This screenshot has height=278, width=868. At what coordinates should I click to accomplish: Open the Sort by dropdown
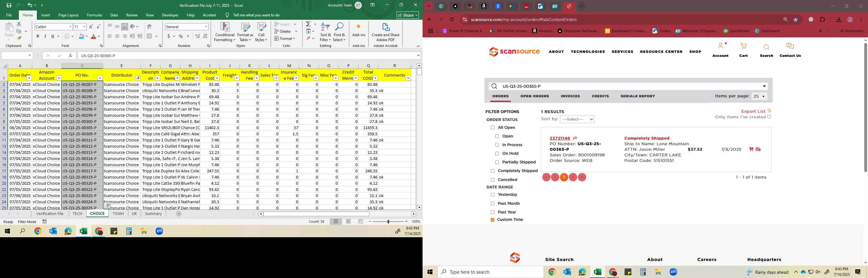coord(577,119)
